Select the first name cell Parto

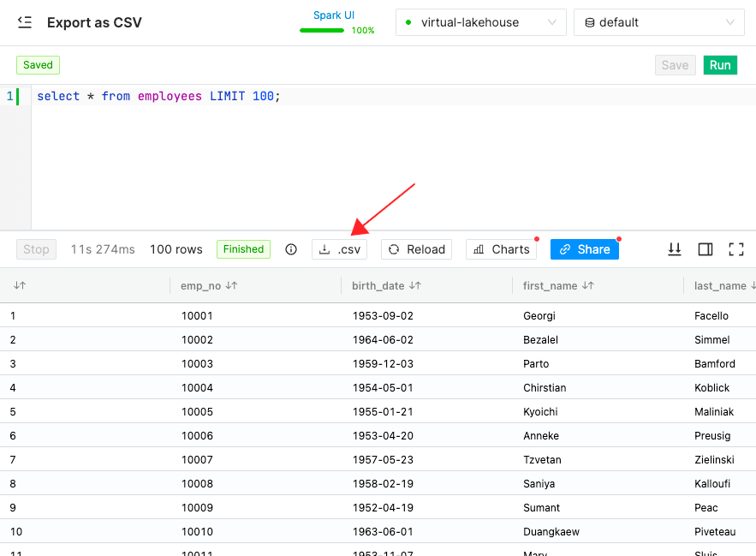coord(536,364)
